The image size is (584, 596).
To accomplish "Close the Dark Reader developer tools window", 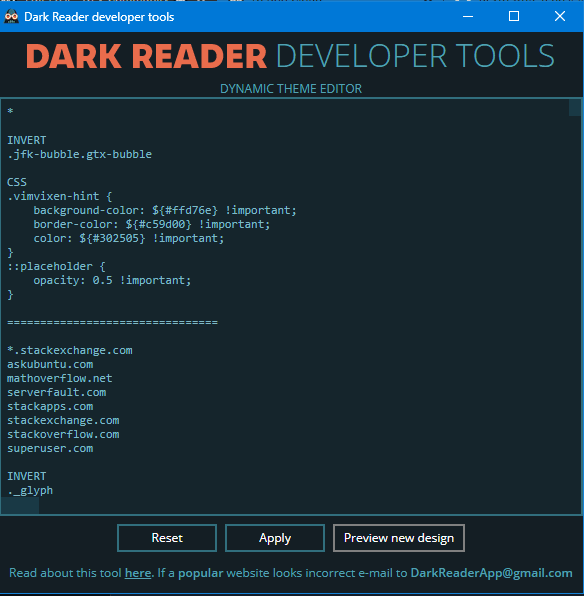I will (x=560, y=16).
